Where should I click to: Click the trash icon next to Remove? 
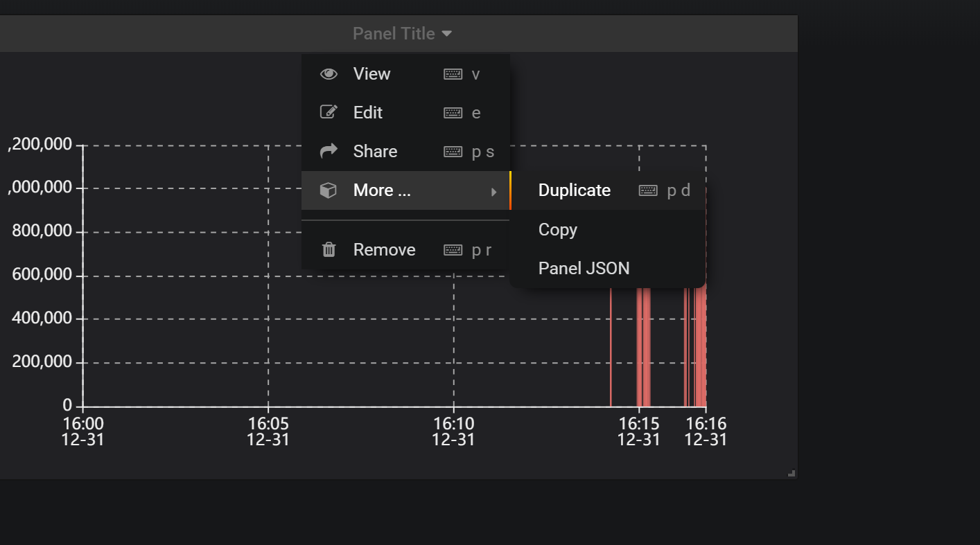click(329, 249)
